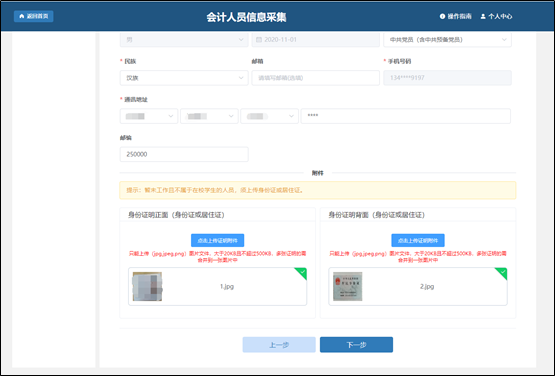Expand the gender dropdown showing 男
The image size is (555, 376).
[184, 39]
